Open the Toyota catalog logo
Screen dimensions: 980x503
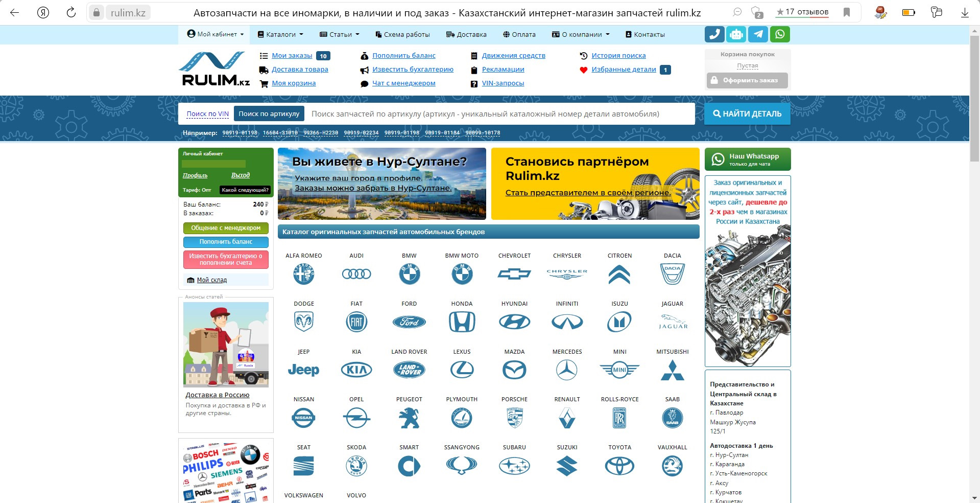(619, 466)
